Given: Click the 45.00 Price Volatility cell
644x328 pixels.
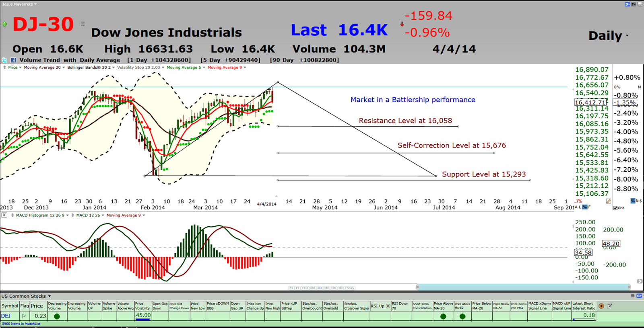Looking at the screenshot, I should [143, 316].
